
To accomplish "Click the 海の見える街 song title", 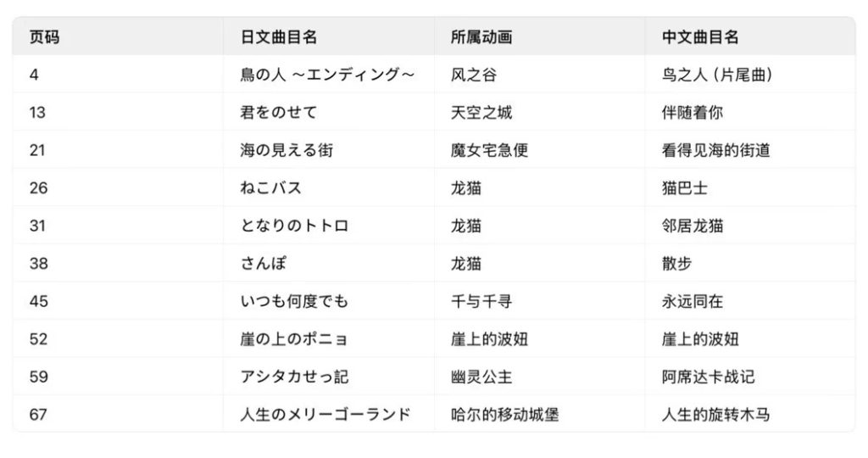I will click(287, 150).
